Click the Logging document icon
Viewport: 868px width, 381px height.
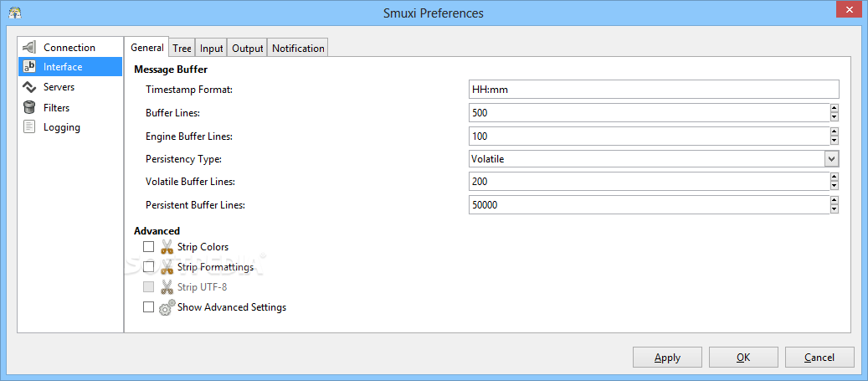pos(29,126)
